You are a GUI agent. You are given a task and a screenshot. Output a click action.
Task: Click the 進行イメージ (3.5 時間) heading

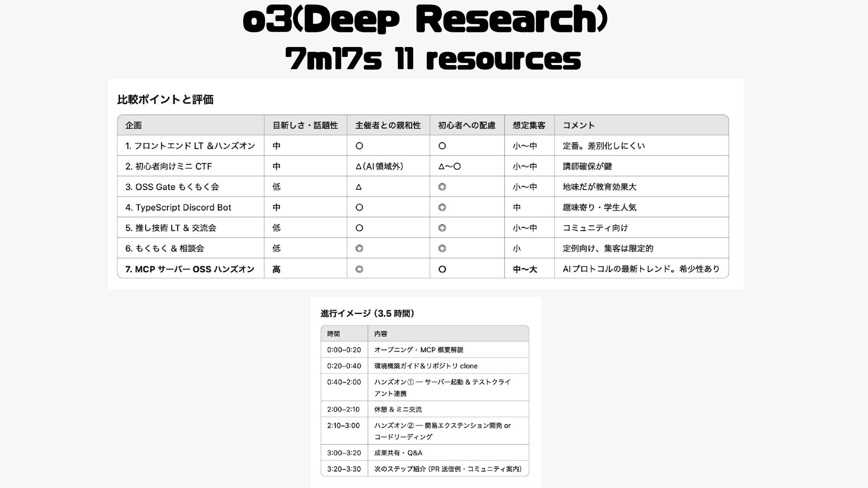click(x=368, y=313)
